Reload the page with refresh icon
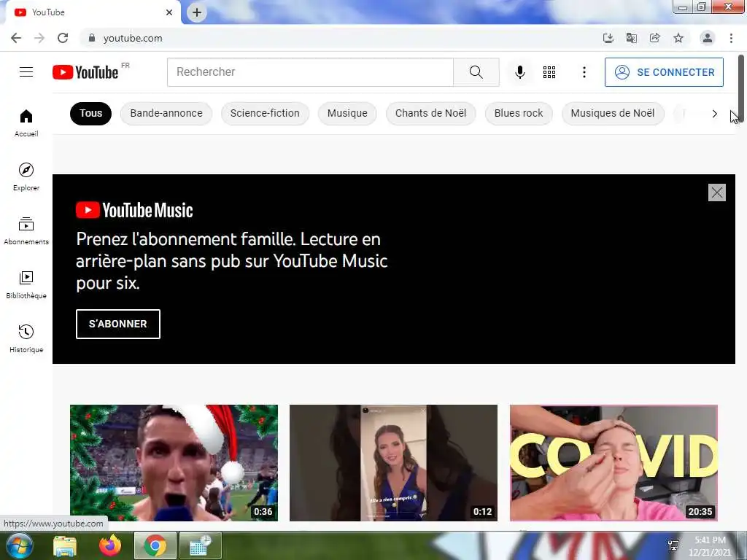This screenshot has height=560, width=747. 63,38
